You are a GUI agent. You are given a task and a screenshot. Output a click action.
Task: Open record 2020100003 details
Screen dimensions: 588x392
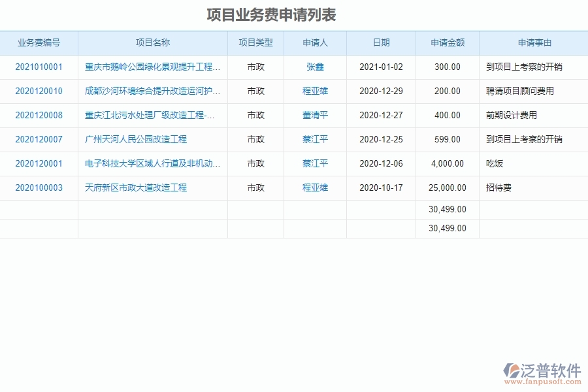click(39, 188)
